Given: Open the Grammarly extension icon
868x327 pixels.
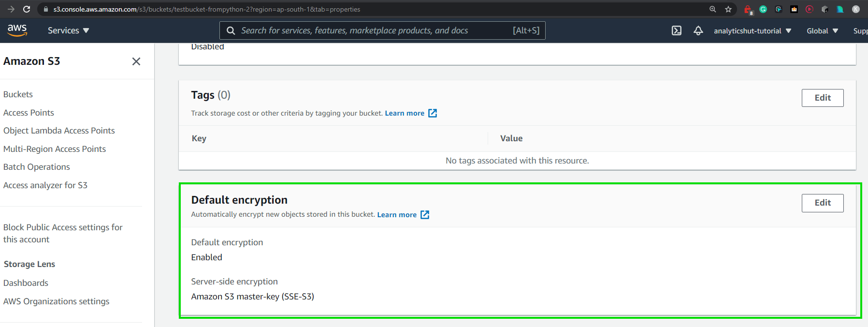Looking at the screenshot, I should pyautogui.click(x=763, y=9).
